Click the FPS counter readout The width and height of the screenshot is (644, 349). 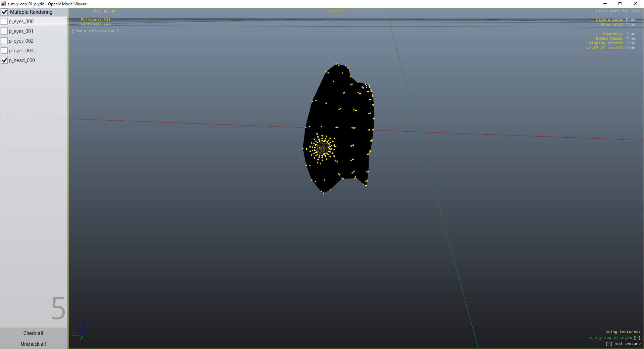point(104,11)
